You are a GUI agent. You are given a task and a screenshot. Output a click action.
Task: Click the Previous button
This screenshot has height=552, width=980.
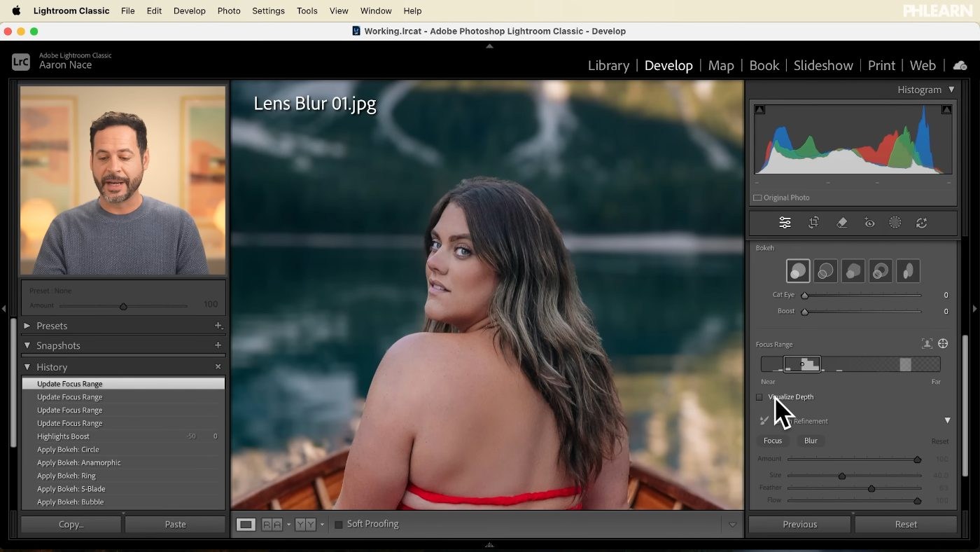click(x=799, y=524)
